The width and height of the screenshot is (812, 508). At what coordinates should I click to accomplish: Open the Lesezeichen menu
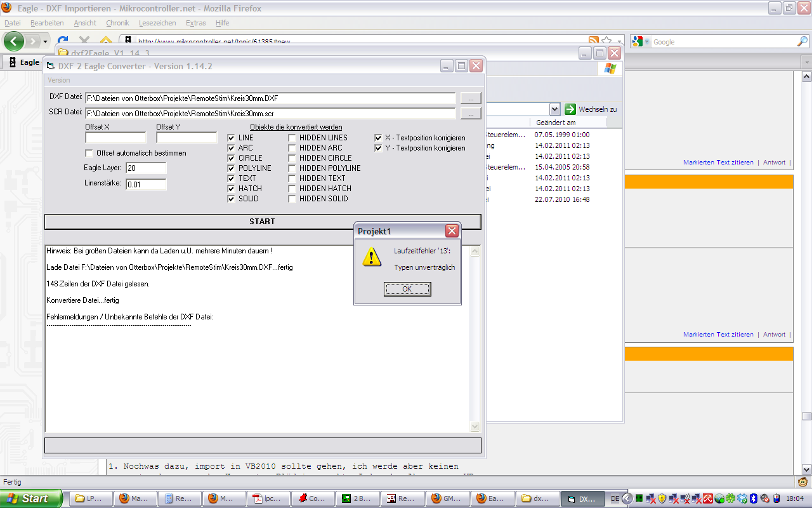(x=157, y=23)
